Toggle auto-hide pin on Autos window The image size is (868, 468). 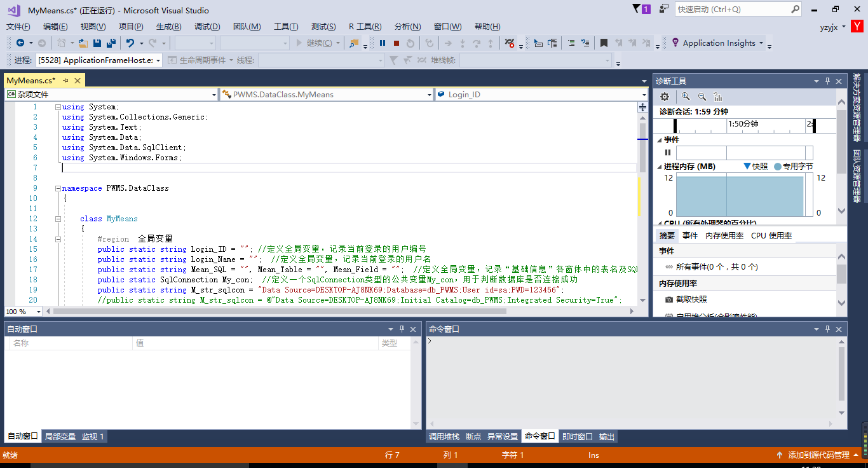402,329
